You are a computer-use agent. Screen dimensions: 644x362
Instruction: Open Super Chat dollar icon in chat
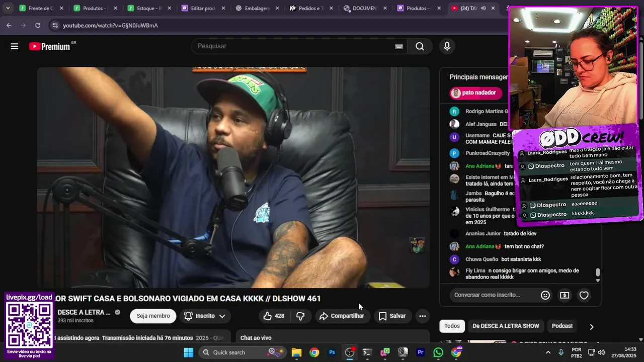(x=565, y=295)
